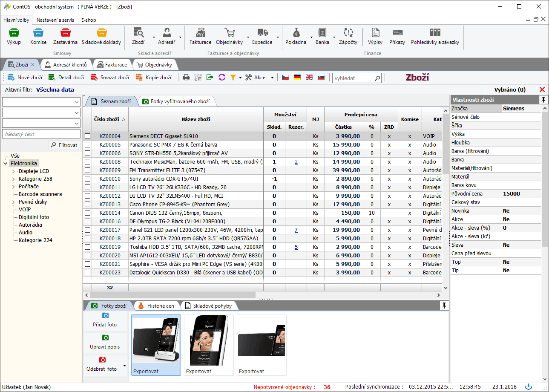The image size is (549, 392).
Task: Expand the Počítače category
Action: (x=13, y=187)
